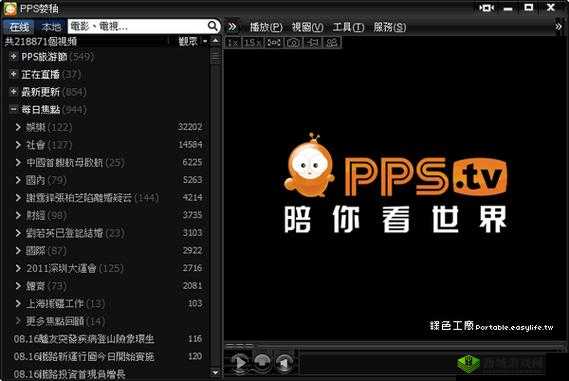Click the double-arrow beside the search box

tap(232, 26)
